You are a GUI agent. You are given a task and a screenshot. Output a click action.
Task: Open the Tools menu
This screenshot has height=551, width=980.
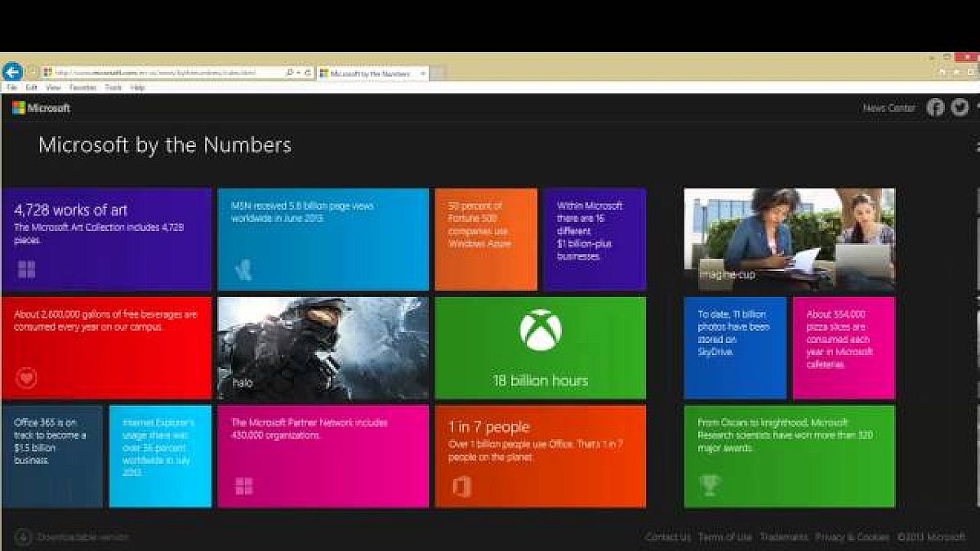click(x=114, y=87)
